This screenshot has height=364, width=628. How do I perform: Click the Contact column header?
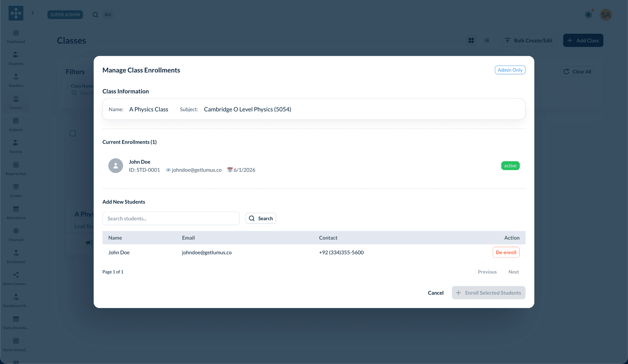pos(328,238)
